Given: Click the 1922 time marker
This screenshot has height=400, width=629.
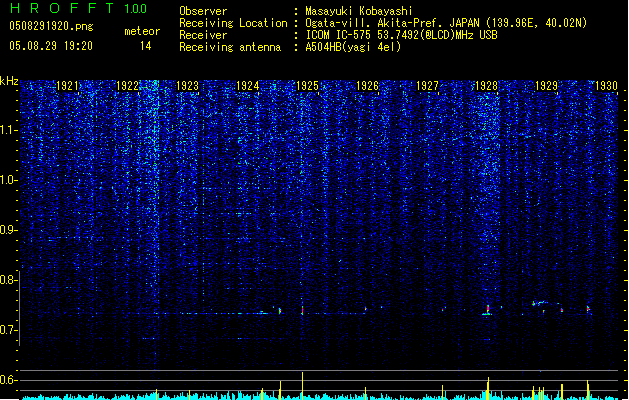Looking at the screenshot, I should [128, 86].
